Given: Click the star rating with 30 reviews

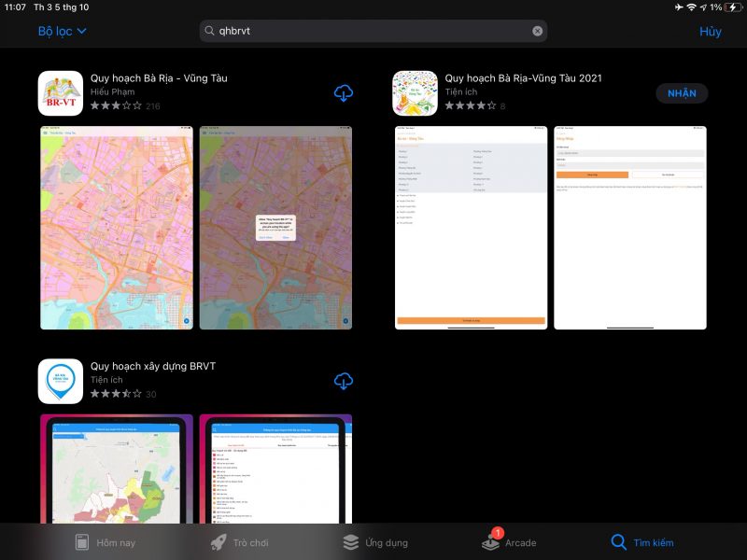Looking at the screenshot, I should (x=123, y=394).
